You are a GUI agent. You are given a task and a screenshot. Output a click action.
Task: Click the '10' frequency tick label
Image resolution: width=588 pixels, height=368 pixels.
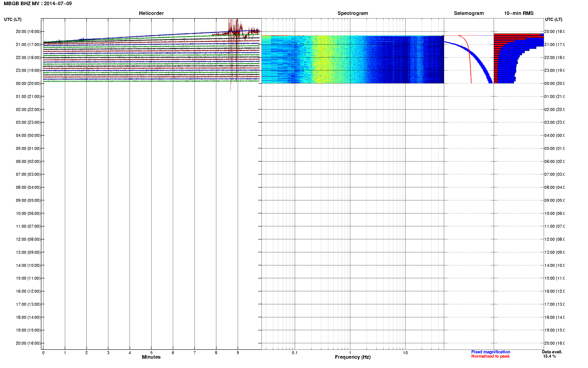click(405, 353)
